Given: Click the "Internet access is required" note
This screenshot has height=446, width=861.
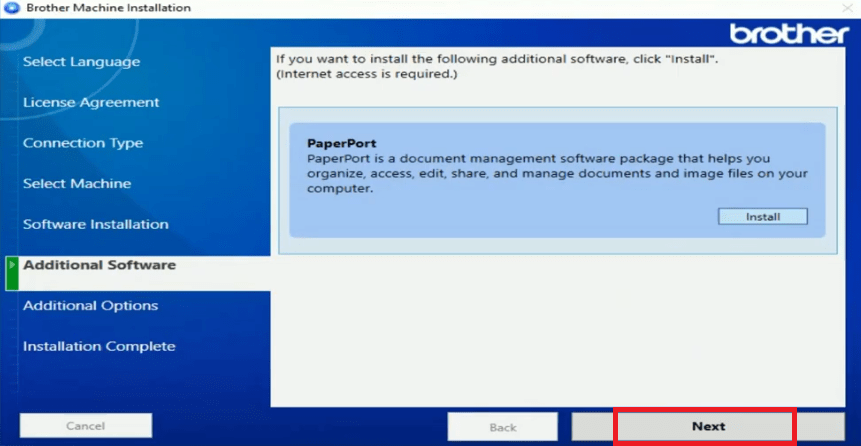Looking at the screenshot, I should [366, 74].
